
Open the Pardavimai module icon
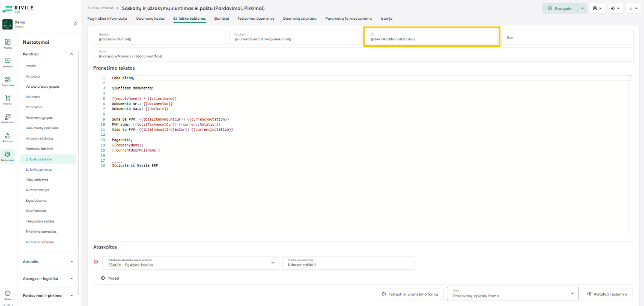(7, 118)
